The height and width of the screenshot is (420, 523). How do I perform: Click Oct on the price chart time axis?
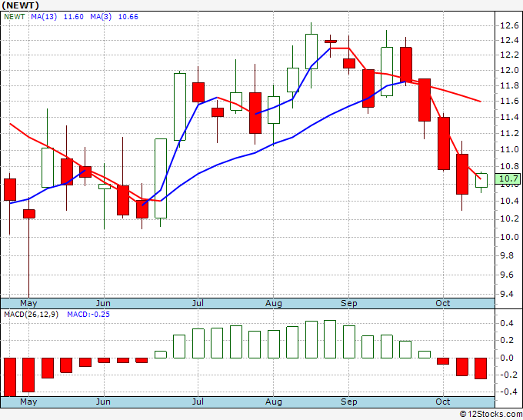tap(442, 303)
